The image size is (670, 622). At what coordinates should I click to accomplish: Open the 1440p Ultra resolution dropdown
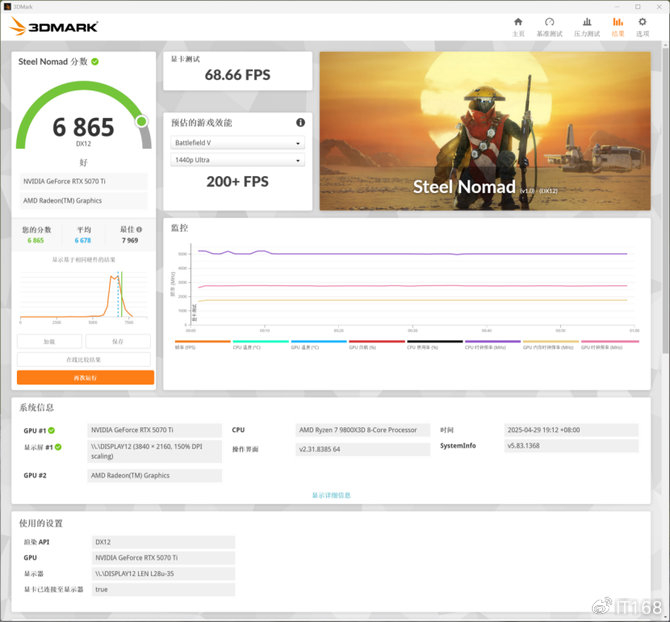click(238, 160)
